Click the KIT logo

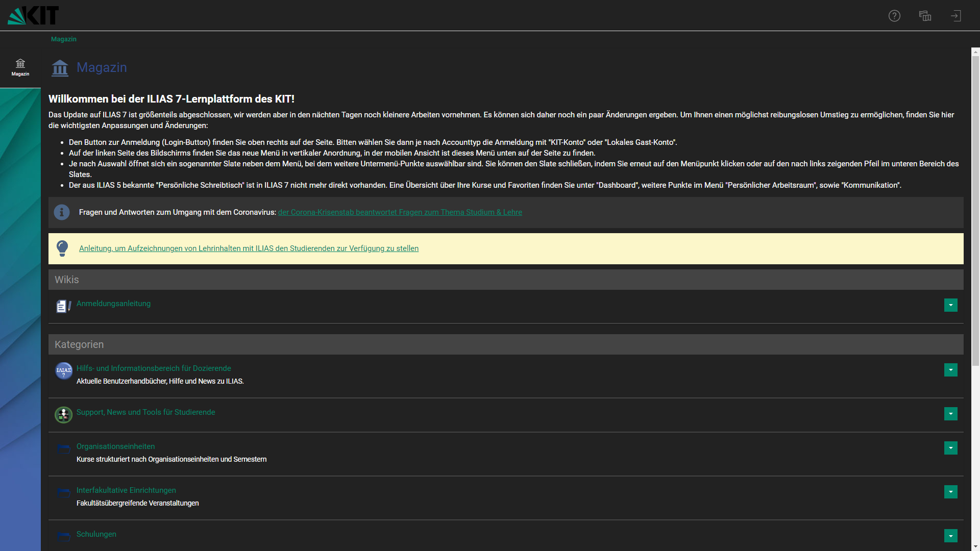tap(33, 15)
